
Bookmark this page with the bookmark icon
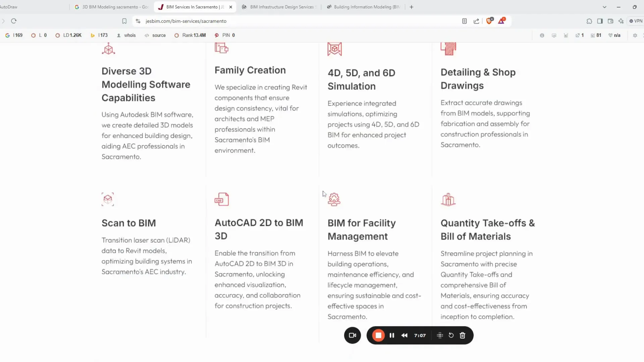point(124,21)
